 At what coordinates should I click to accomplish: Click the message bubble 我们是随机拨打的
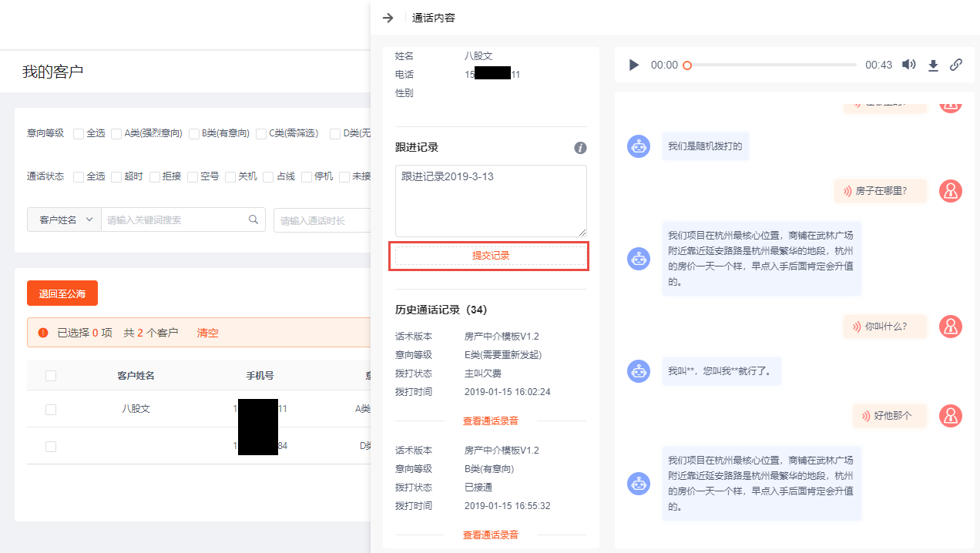click(705, 146)
